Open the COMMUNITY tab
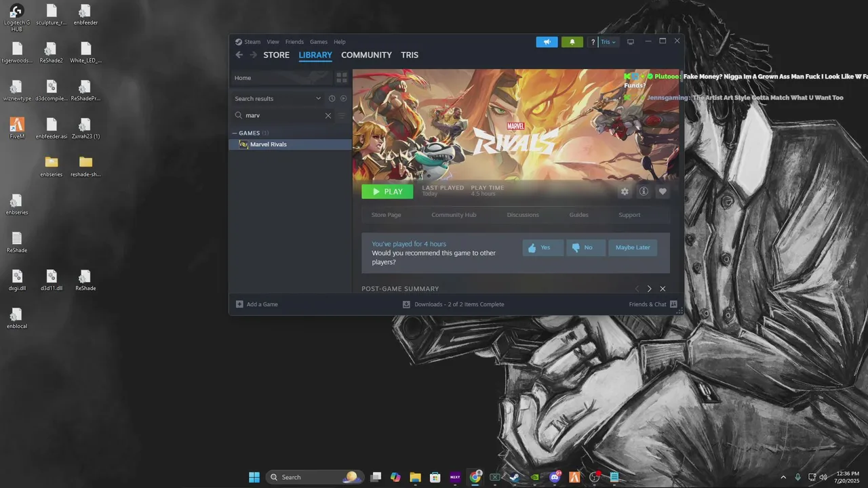The height and width of the screenshot is (488, 868). click(366, 55)
